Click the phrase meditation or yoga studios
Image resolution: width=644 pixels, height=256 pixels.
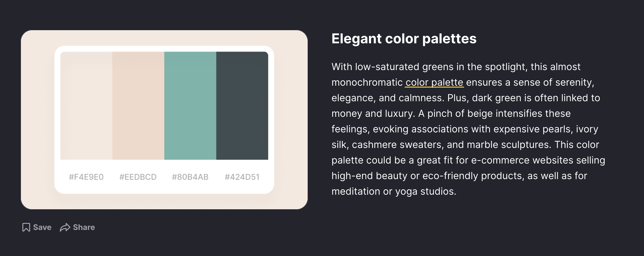(394, 192)
